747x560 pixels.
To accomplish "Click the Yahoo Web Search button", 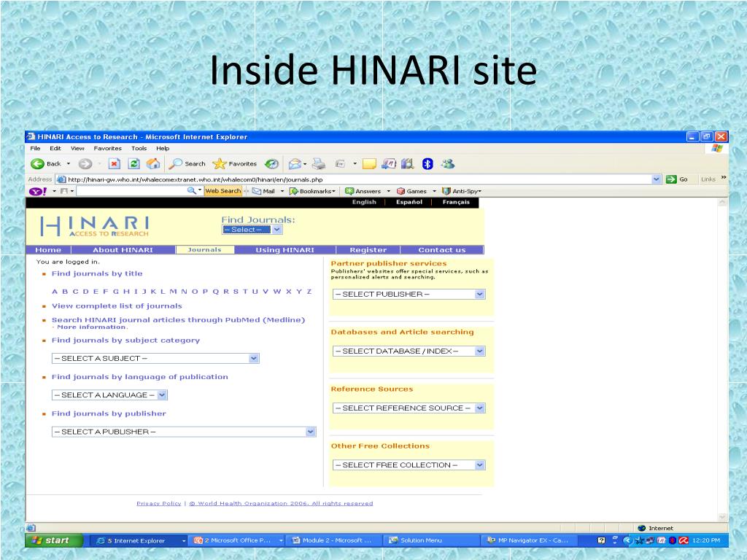I will (x=223, y=191).
